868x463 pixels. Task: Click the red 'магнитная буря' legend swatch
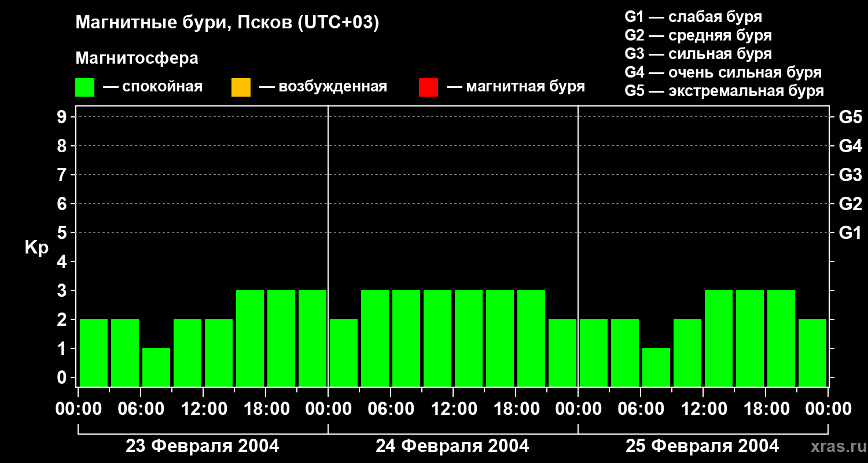click(428, 87)
